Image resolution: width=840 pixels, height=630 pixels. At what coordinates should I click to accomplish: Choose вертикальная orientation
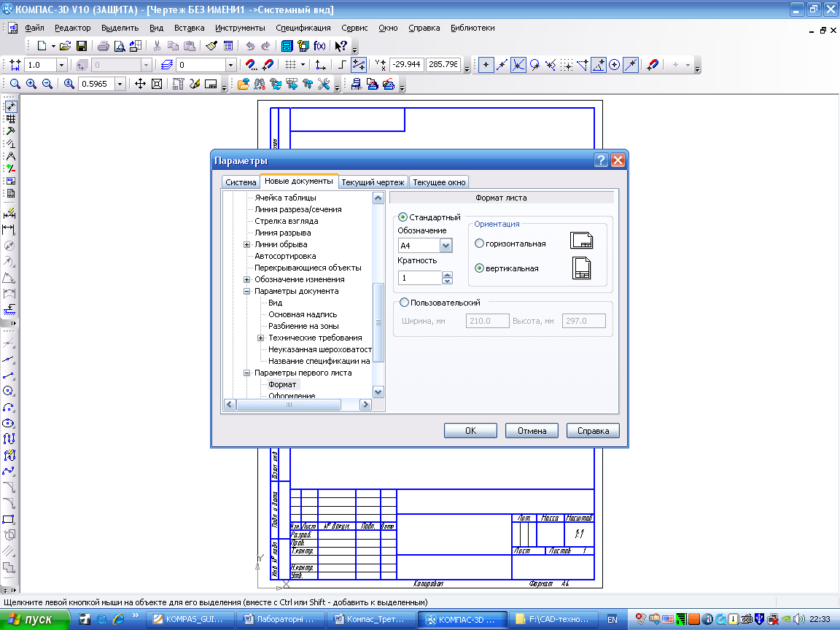click(x=480, y=268)
